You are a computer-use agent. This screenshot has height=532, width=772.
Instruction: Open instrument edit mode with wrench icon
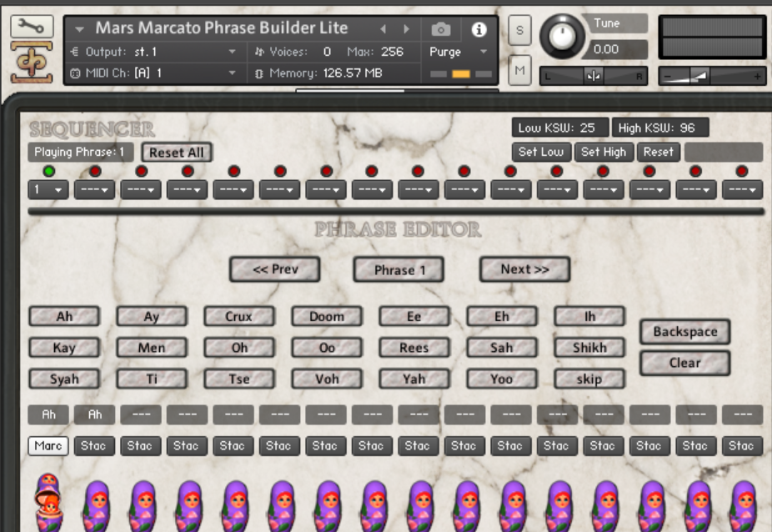point(32,27)
